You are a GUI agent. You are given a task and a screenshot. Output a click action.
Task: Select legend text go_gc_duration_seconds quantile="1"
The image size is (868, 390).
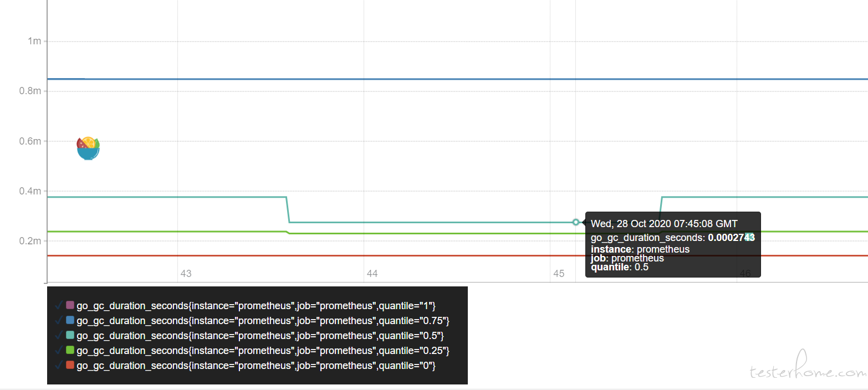click(x=256, y=306)
